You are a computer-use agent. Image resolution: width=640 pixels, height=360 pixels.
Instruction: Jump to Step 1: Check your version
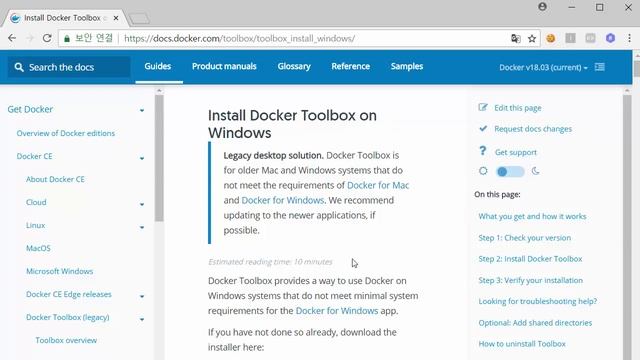524,238
